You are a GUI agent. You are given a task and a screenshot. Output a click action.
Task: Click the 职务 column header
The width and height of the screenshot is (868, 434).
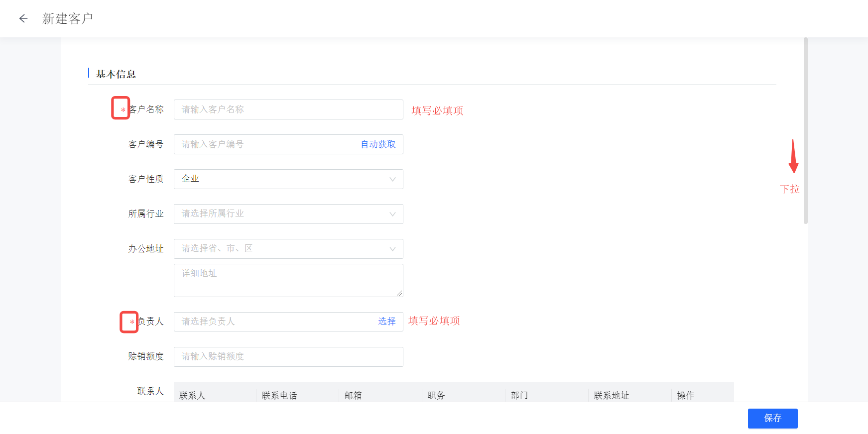436,396
